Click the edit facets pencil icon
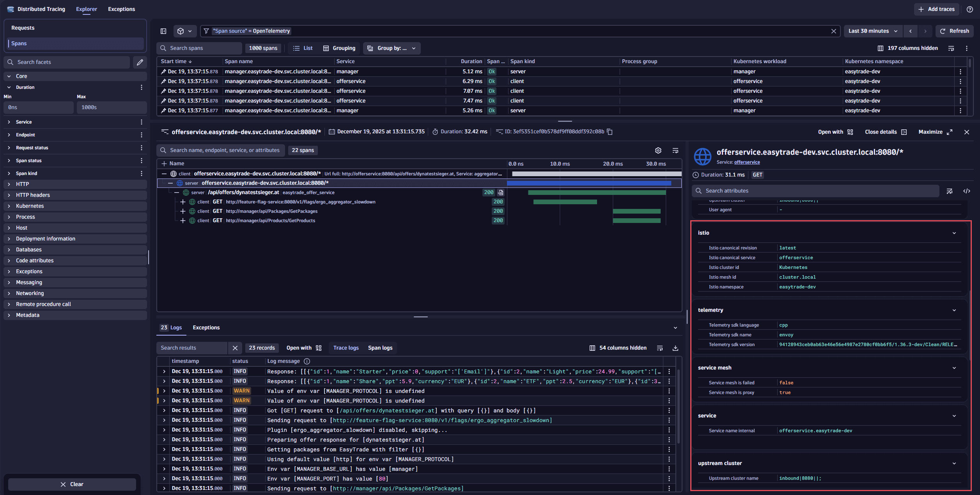Image resolution: width=980 pixels, height=495 pixels. [140, 62]
